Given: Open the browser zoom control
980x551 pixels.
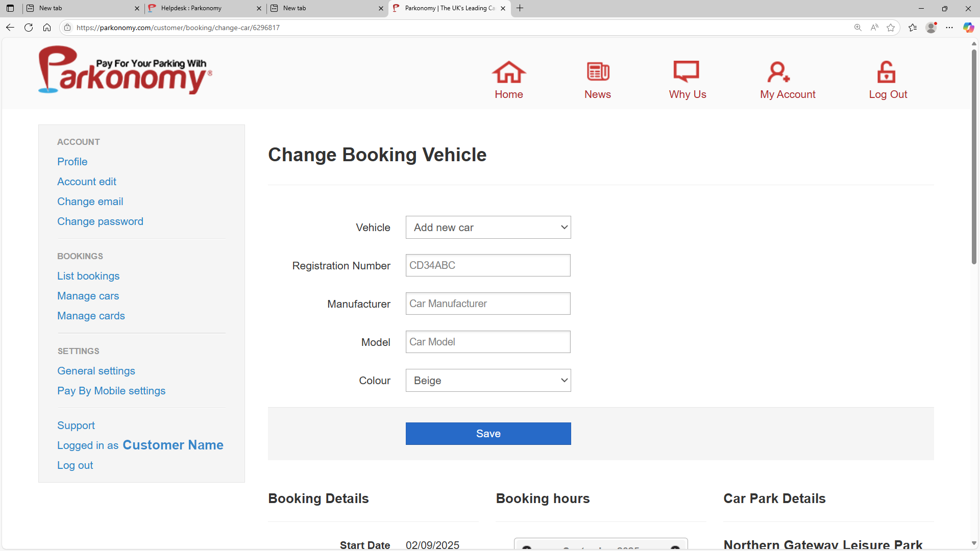Looking at the screenshot, I should pos(858,28).
